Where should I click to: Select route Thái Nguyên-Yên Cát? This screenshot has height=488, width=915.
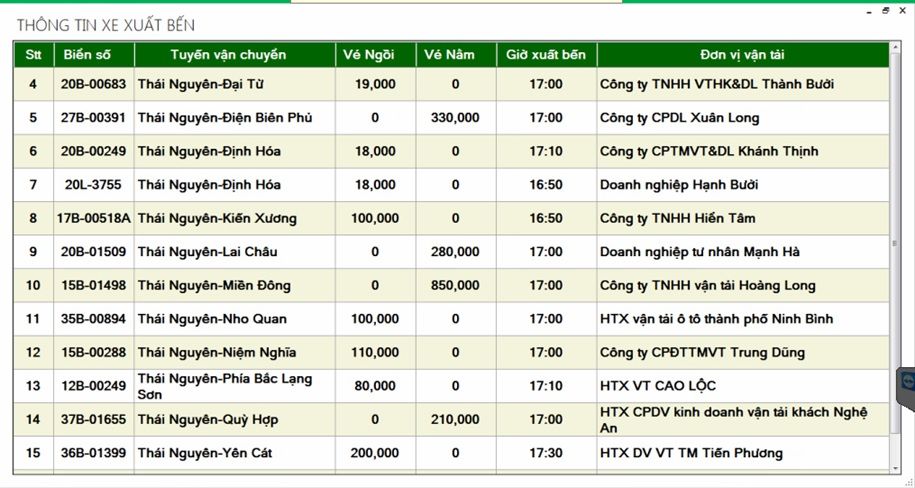pos(235,453)
